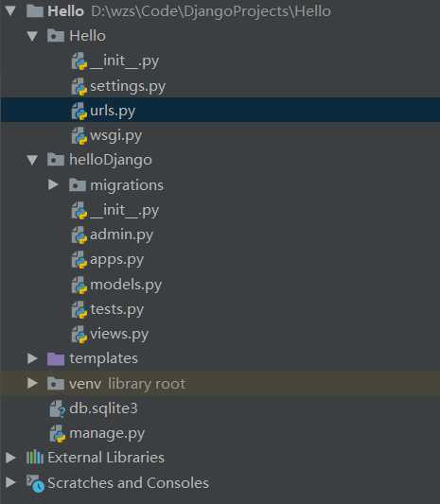Click the venv folder icon
The image size is (440, 504).
[x=56, y=384]
